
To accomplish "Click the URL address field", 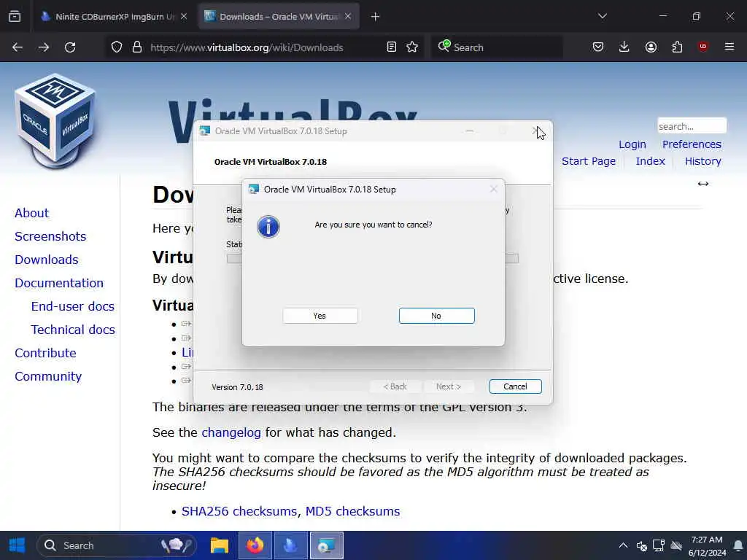I will point(266,47).
